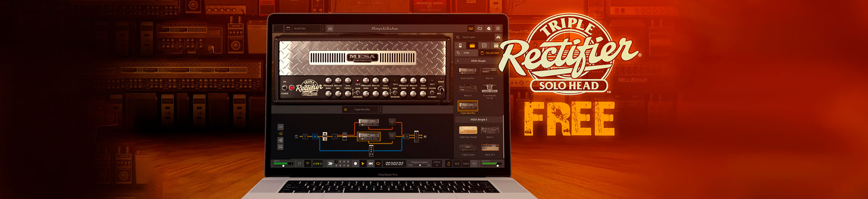The height and width of the screenshot is (199, 868).
Task: Adjust the Playback Speed slider
Action: click(420, 165)
